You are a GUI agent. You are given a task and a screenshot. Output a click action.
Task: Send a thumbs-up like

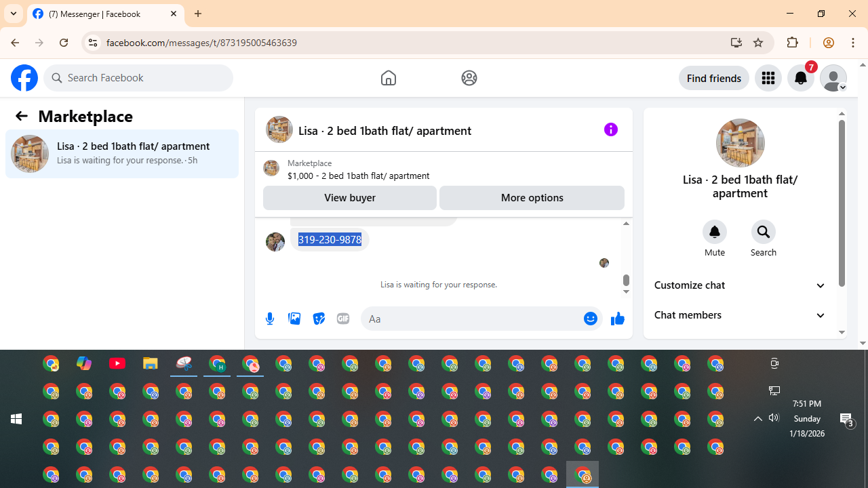point(617,319)
